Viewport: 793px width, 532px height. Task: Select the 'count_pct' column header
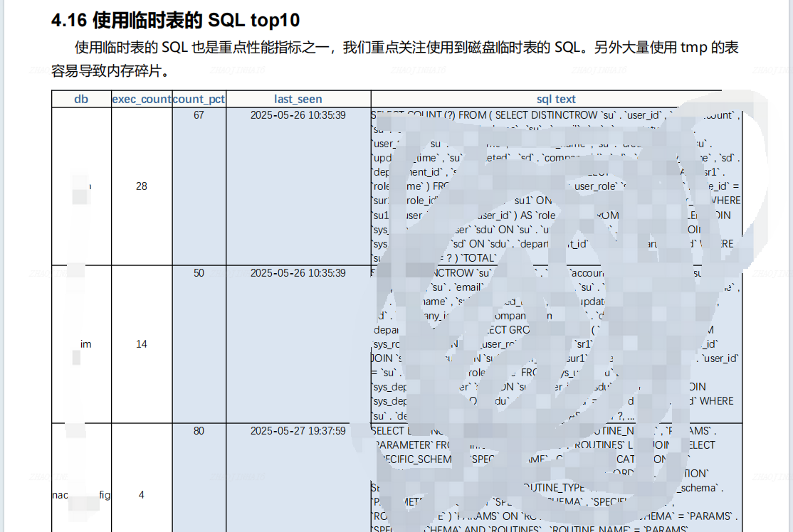click(x=199, y=99)
